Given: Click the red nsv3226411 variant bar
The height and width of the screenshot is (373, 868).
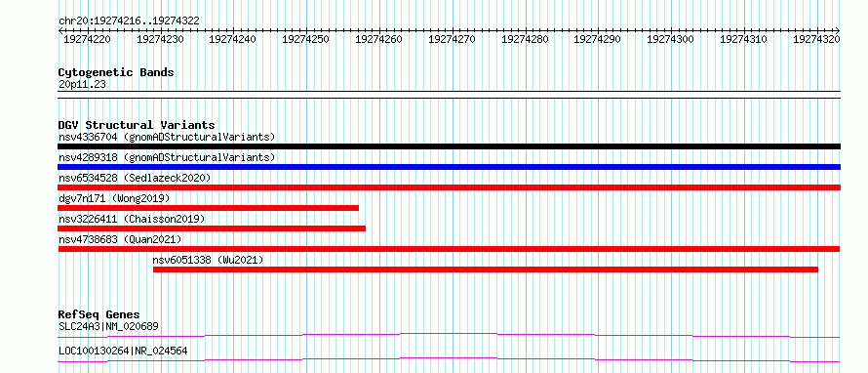Looking at the screenshot, I should [x=212, y=228].
